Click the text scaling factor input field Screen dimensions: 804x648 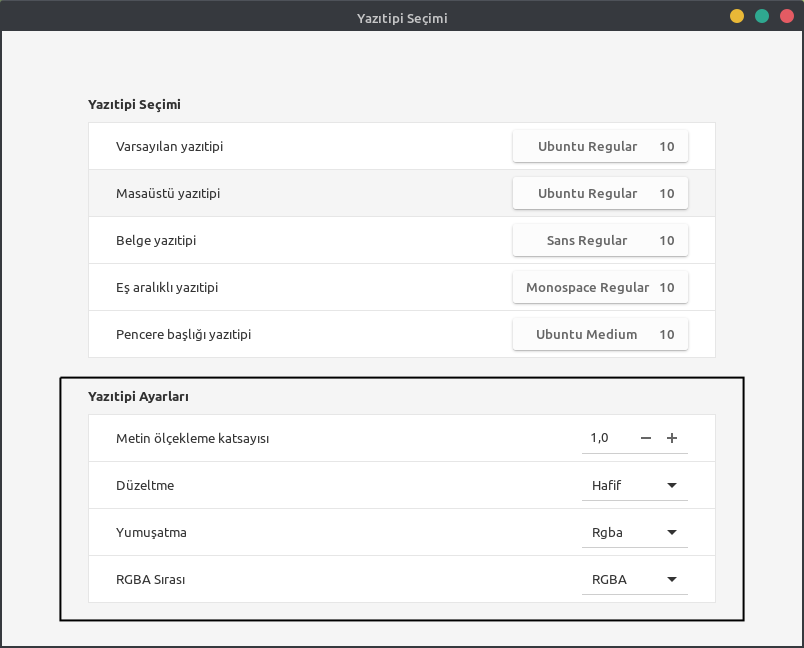tap(605, 438)
